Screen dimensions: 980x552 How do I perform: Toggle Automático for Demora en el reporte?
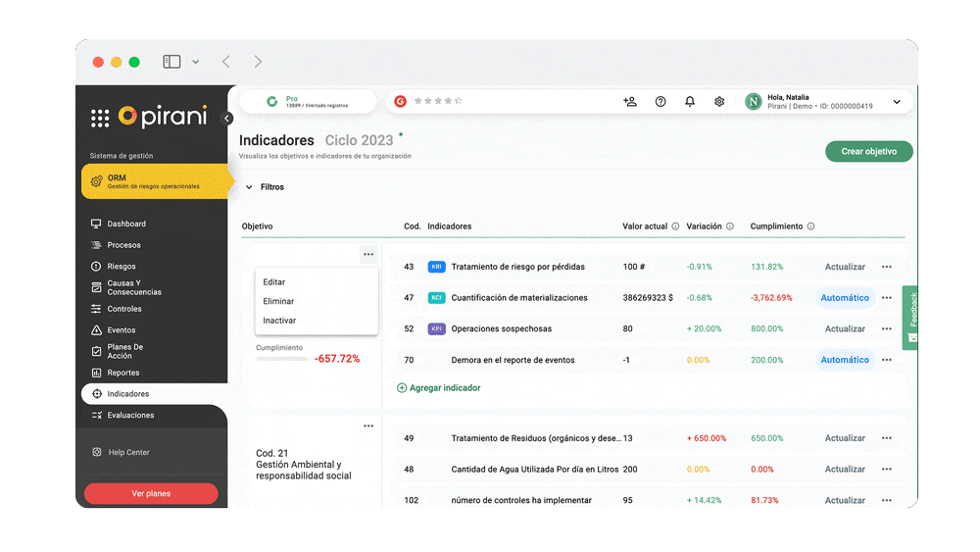(845, 360)
